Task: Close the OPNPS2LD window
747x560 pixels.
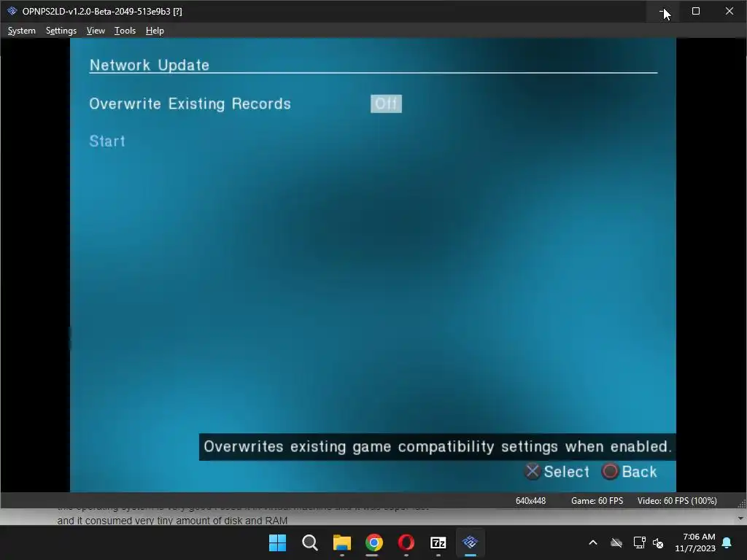Action: [729, 11]
